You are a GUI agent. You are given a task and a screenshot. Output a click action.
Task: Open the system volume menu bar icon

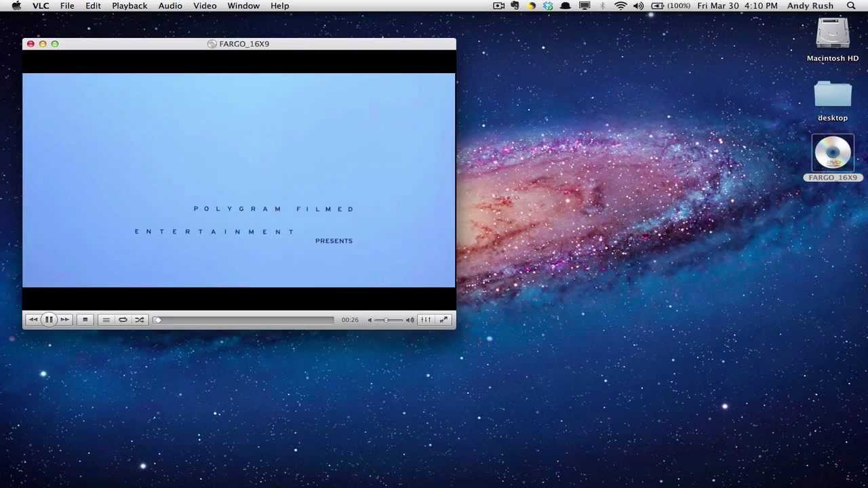pyautogui.click(x=638, y=5)
